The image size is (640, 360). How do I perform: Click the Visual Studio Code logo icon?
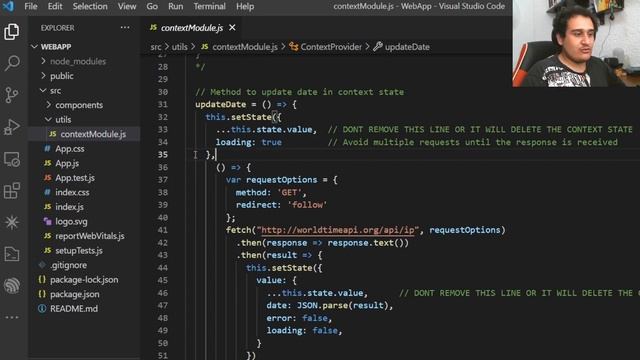tap(8, 6)
